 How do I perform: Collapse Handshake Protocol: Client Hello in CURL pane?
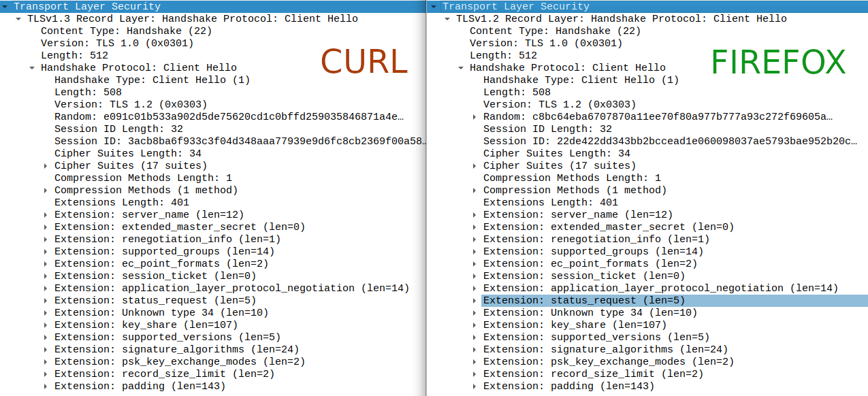32,67
